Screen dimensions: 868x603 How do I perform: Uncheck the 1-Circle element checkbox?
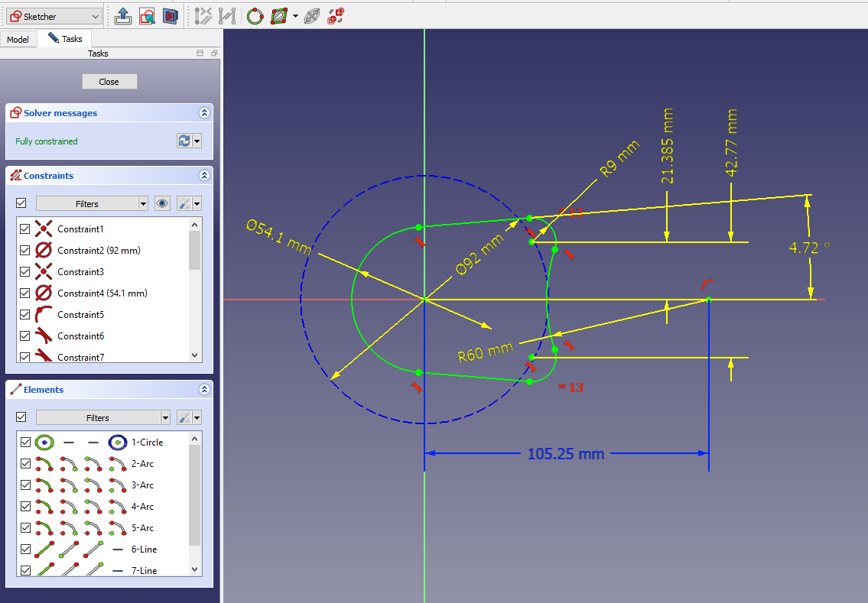click(x=24, y=443)
